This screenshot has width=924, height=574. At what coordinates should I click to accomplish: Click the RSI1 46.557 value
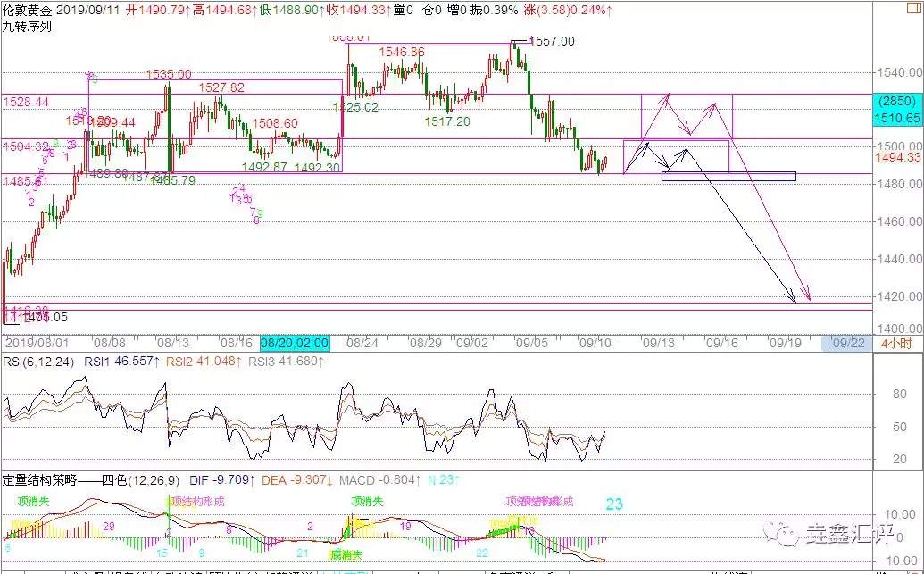(121, 362)
